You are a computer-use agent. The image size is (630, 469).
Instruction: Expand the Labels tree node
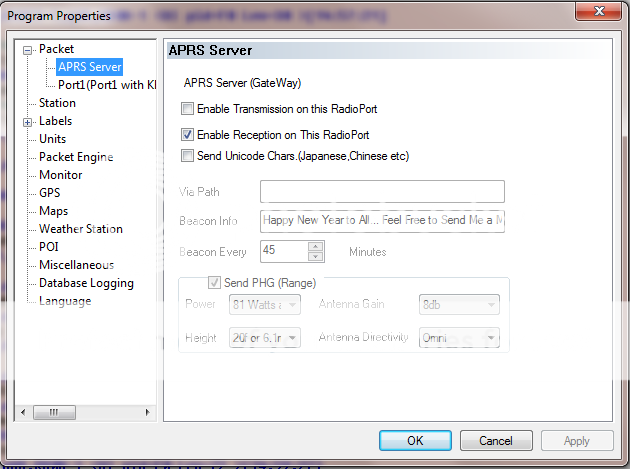click(x=28, y=122)
